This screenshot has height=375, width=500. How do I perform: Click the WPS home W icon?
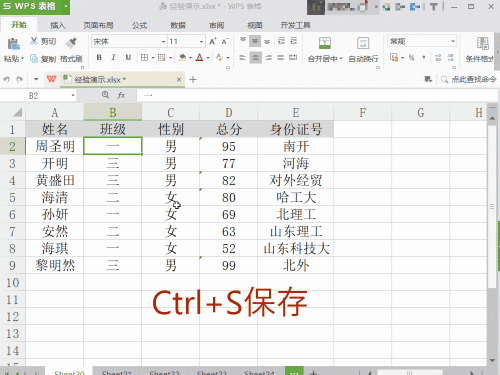click(51, 79)
